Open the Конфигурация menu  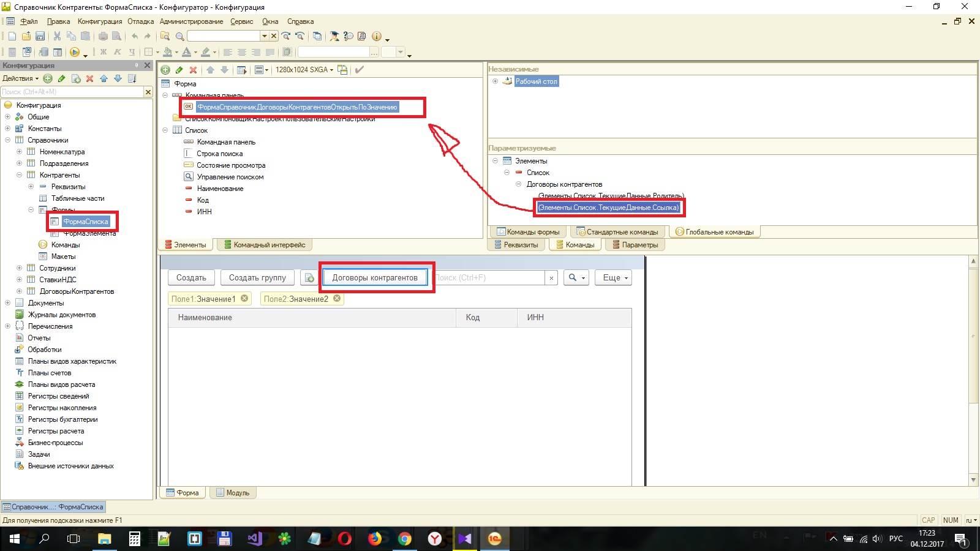(x=100, y=21)
